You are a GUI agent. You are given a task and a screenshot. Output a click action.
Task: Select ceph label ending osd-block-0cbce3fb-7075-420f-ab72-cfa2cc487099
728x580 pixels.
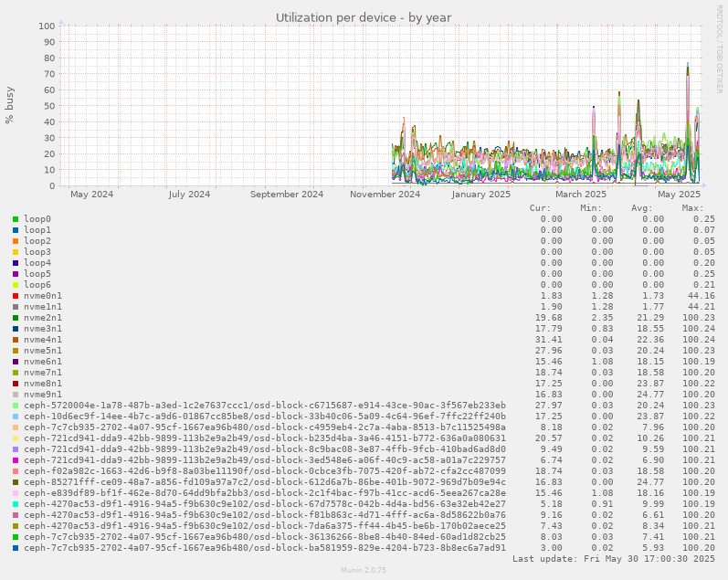pos(265,471)
